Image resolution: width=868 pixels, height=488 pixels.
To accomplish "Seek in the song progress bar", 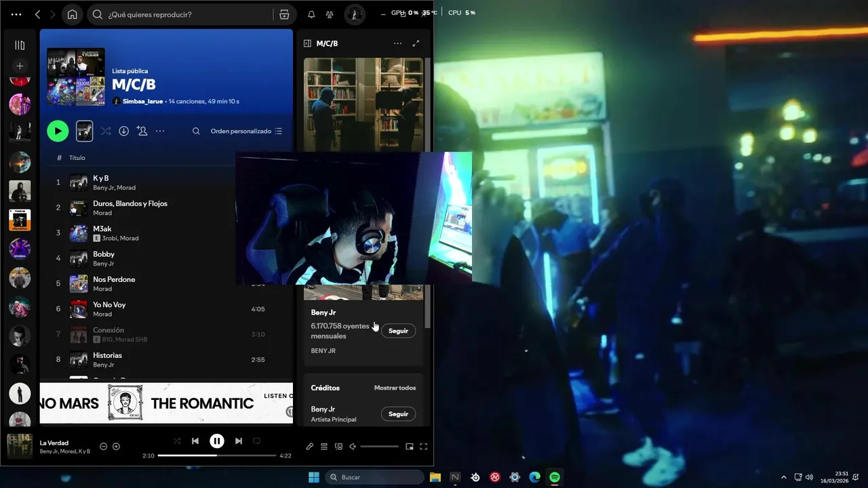I will (x=217, y=455).
